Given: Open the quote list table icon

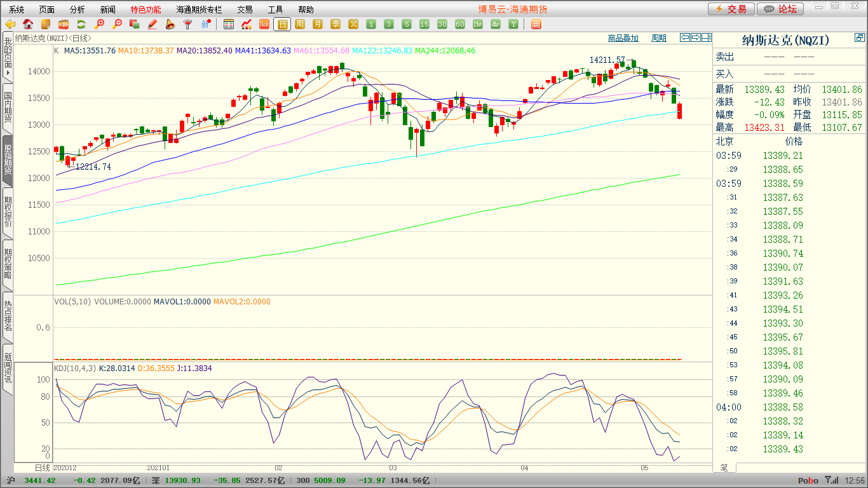Looking at the screenshot, I should click(229, 24).
